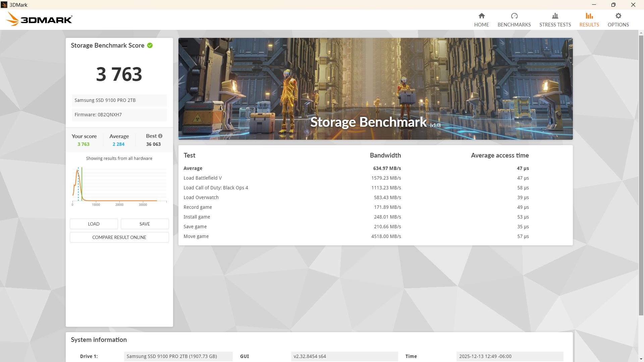Click the 1113.23 MB/s bandwidth value
Screen dimensions: 644x362
click(386, 188)
